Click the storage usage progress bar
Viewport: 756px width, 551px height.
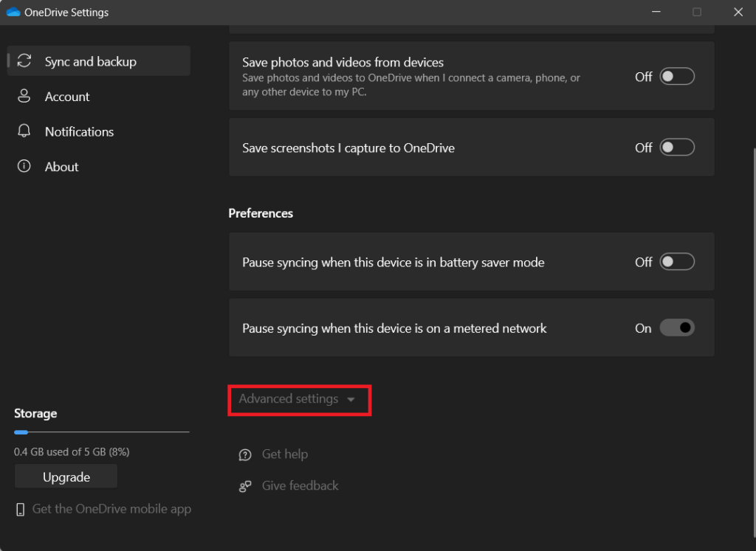101,432
